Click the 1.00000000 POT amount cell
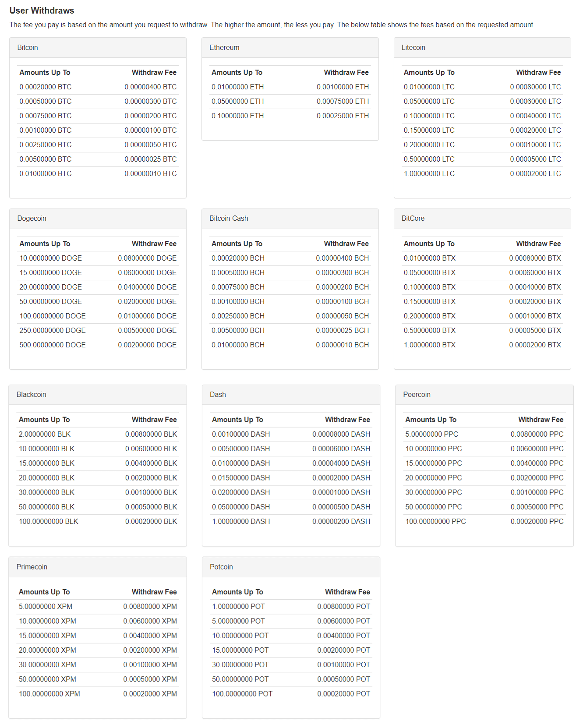Image resolution: width=583 pixels, height=728 pixels. [238, 607]
